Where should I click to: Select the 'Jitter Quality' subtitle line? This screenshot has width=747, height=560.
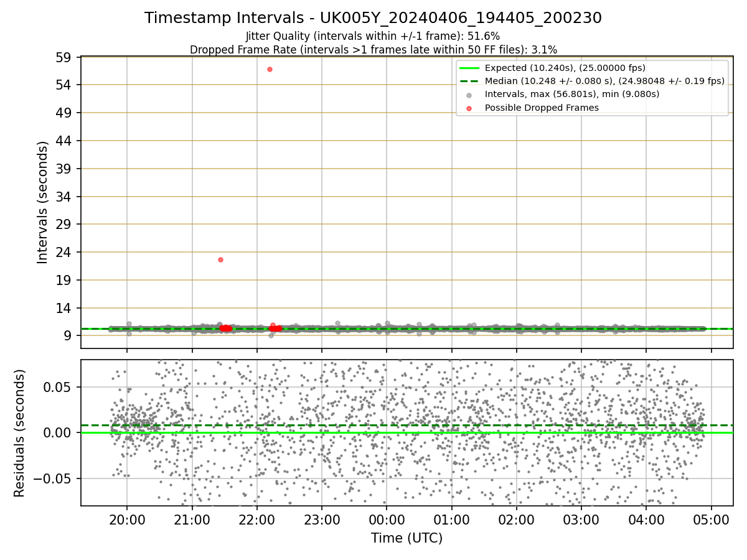[x=373, y=36]
